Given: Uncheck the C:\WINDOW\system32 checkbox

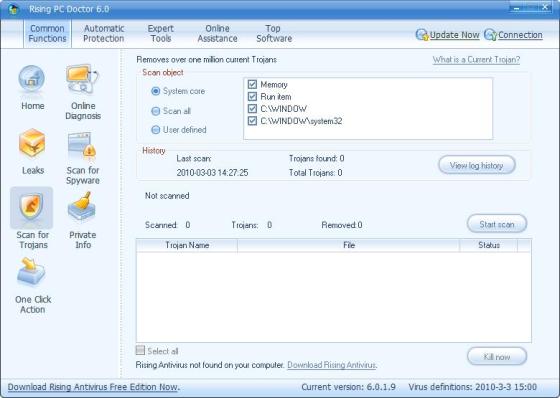Looking at the screenshot, I should (252, 121).
